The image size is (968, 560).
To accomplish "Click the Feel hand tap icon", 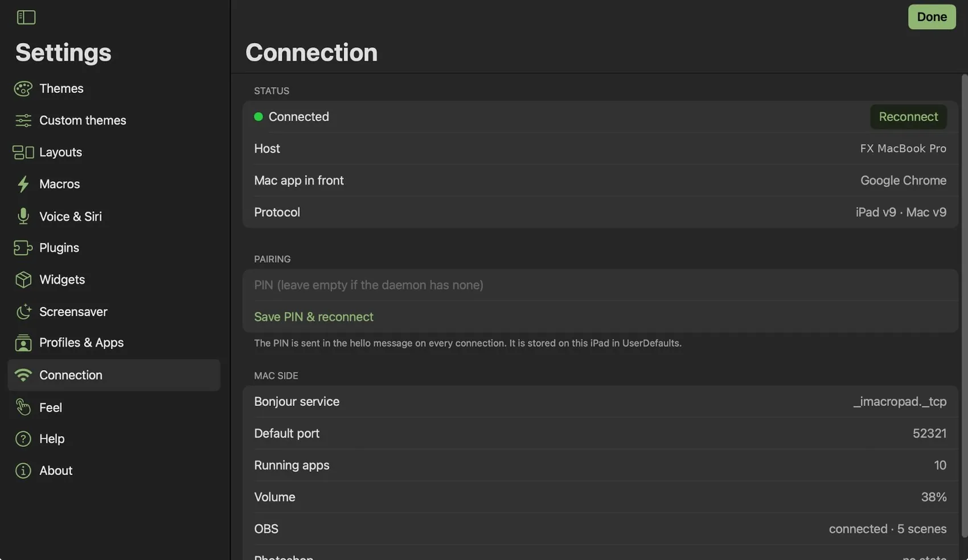I will point(23,407).
